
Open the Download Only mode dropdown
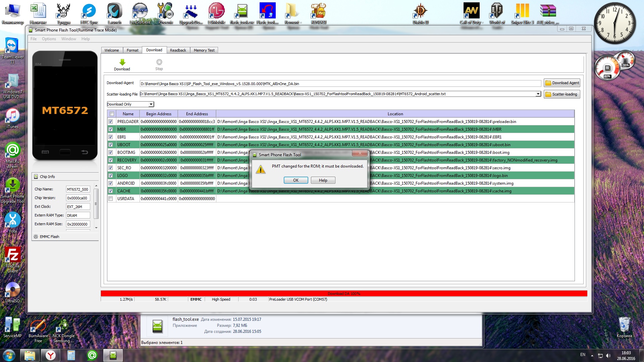[x=151, y=104]
